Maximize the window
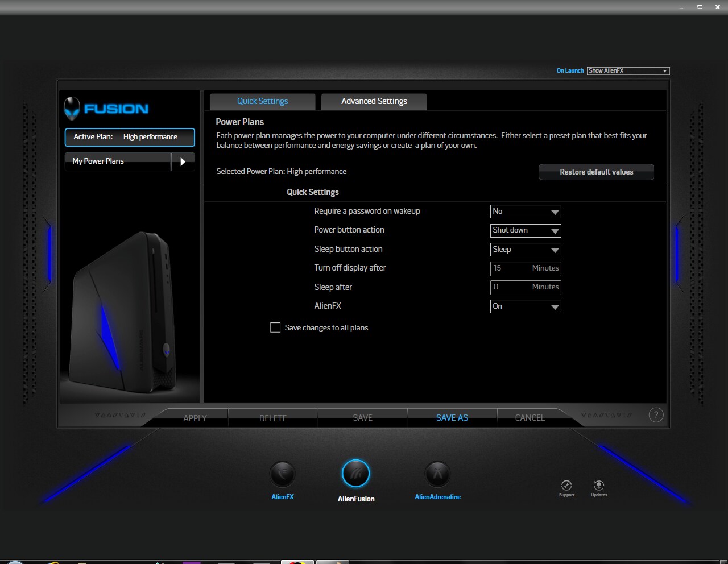 (700, 7)
